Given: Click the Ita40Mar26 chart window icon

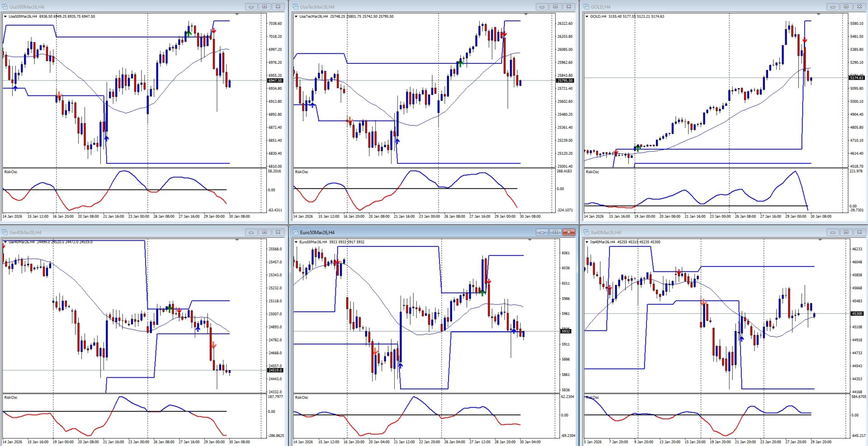Looking at the screenshot, I should click(x=586, y=232).
